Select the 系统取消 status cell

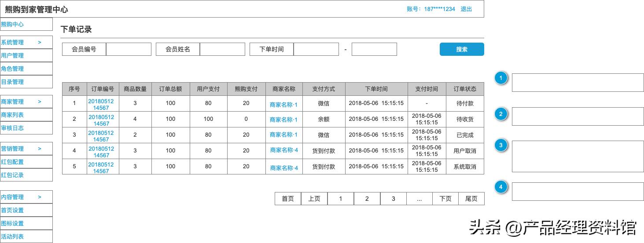[x=465, y=167]
